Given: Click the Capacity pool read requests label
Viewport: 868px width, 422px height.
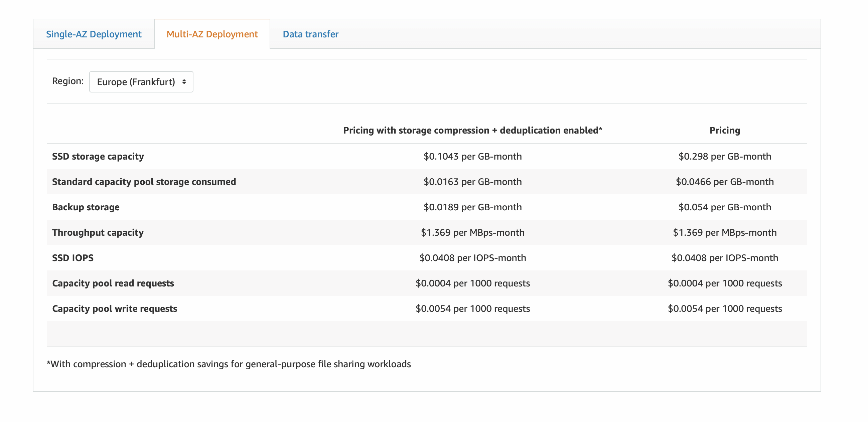Looking at the screenshot, I should coord(113,283).
